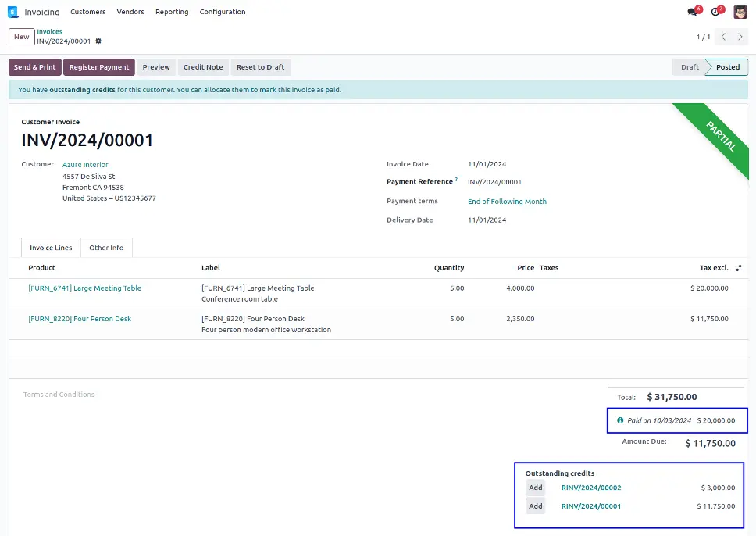Click the gear icon beside INV/2024/00001

tap(98, 41)
